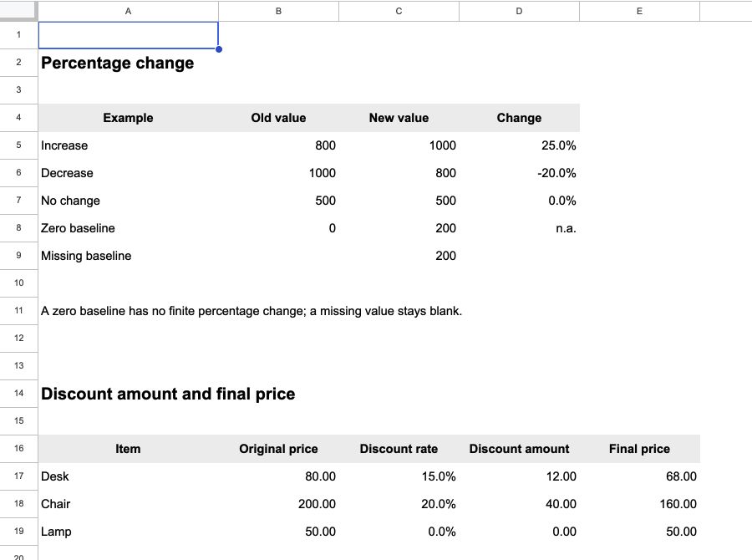The width and height of the screenshot is (752, 560).
Task: Select row 11 header
Action: [18, 310]
